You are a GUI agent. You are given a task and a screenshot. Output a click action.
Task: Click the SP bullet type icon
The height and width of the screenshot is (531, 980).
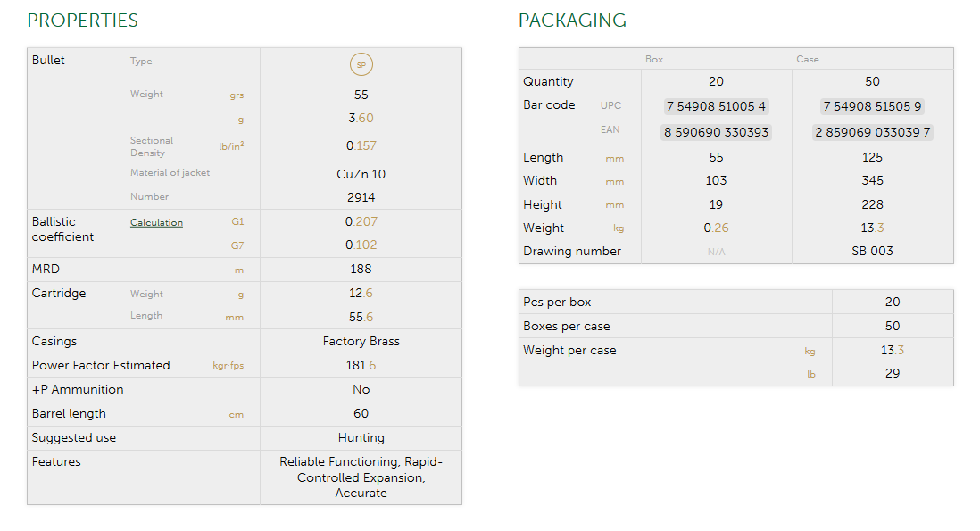coord(361,64)
